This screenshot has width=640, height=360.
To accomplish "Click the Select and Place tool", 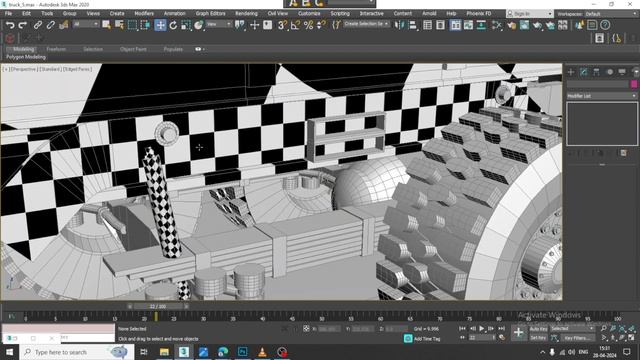I will point(199,25).
